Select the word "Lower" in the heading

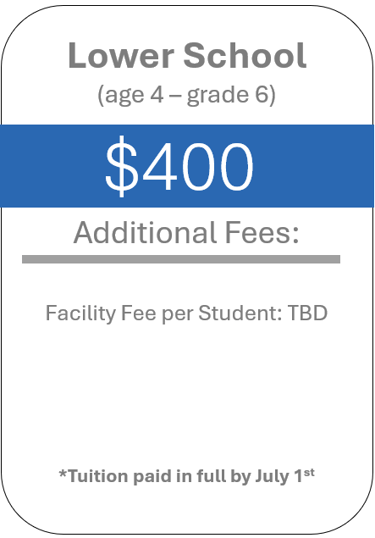[x=121, y=56]
